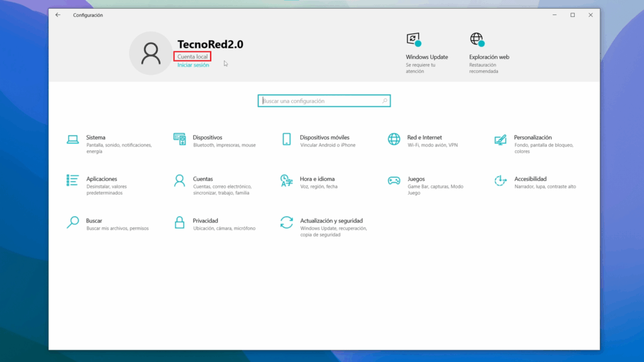Open the Red e Internet globe icon
Viewport: 644px width, 362px height.
394,140
